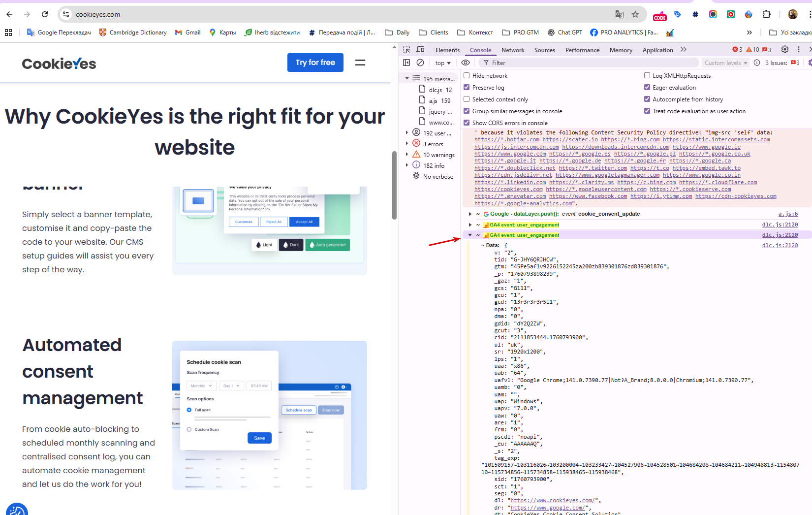Image resolution: width=812 pixels, height=515 pixels.
Task: Toggle the device toolbar in DevTools
Action: (x=420, y=50)
